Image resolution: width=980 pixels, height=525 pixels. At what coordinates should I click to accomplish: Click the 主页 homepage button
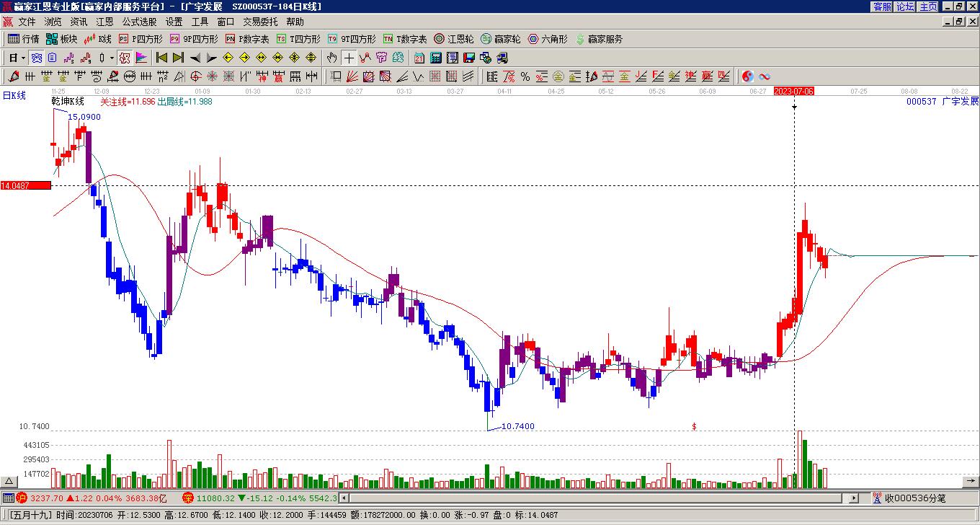coord(928,6)
